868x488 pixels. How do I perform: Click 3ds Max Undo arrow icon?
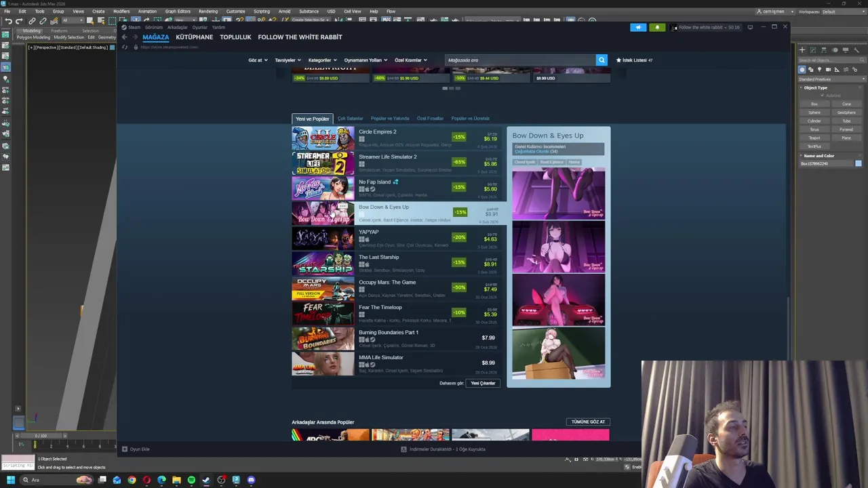[x=8, y=21]
